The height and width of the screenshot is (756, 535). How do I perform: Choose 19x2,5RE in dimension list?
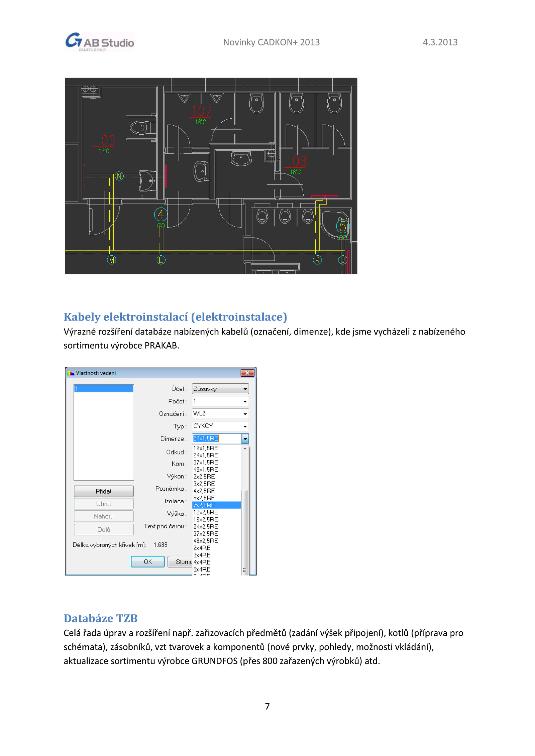pyautogui.click(x=217, y=519)
